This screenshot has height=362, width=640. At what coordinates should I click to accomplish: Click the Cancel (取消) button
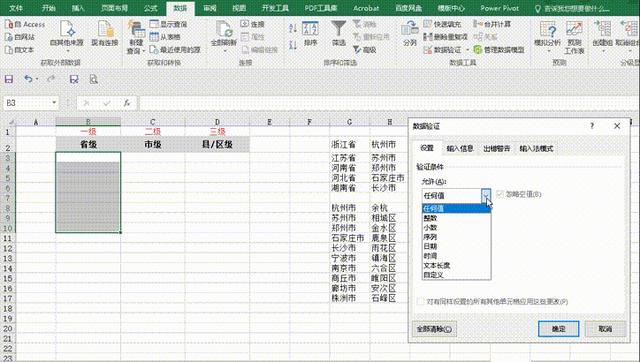605,329
